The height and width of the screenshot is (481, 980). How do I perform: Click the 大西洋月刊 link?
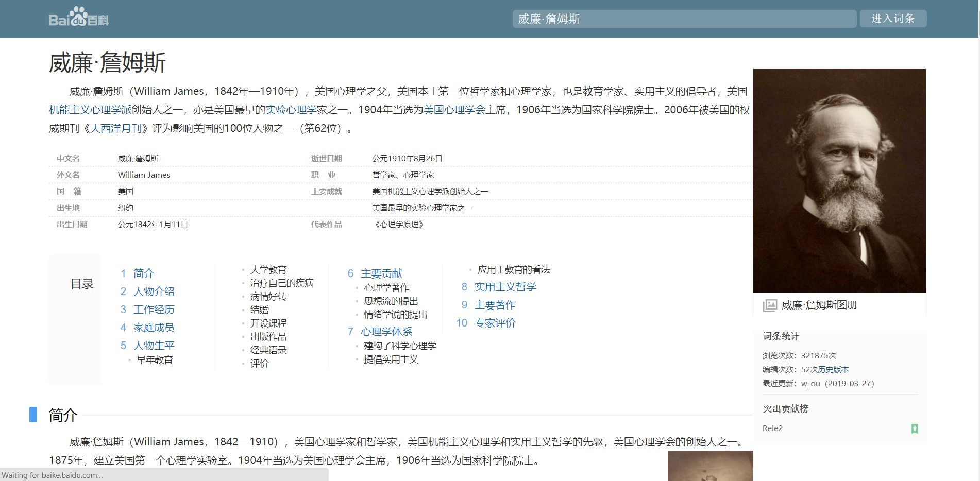[x=115, y=128]
